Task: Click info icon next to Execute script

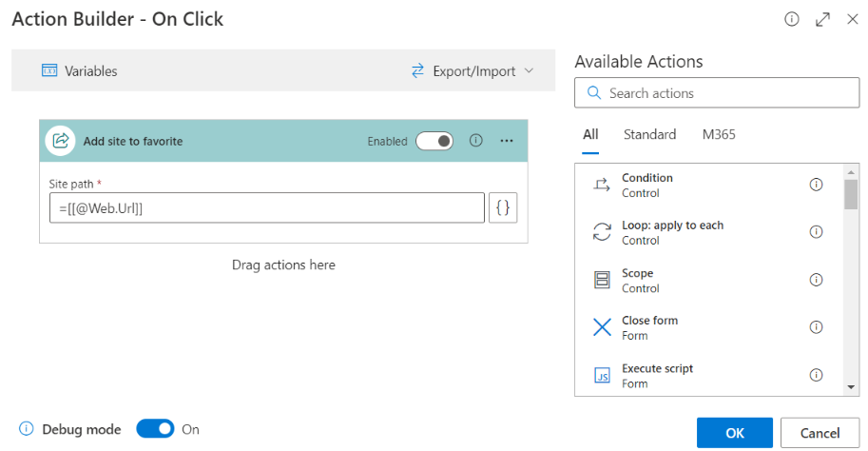Action: click(816, 375)
